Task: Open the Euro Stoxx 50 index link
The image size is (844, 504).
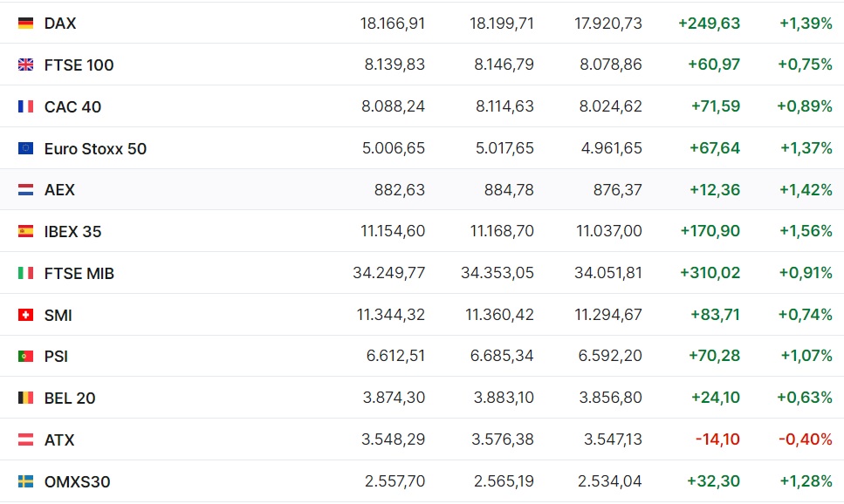Action: point(95,148)
